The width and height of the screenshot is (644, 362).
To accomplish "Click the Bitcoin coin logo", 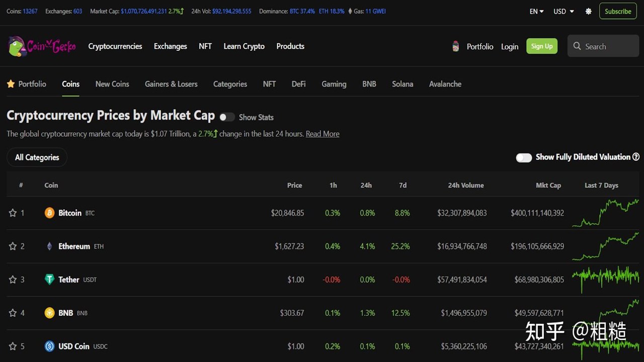I will tap(49, 213).
